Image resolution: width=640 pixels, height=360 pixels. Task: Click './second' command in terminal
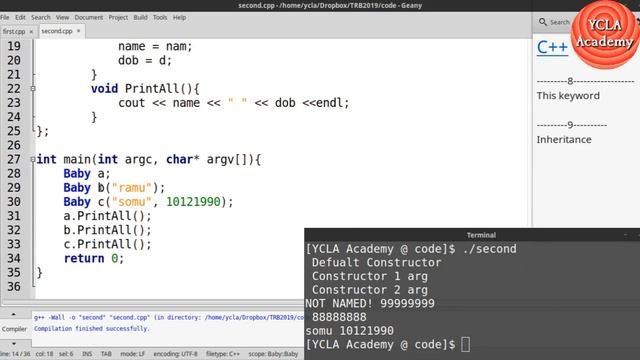pyautogui.click(x=489, y=249)
